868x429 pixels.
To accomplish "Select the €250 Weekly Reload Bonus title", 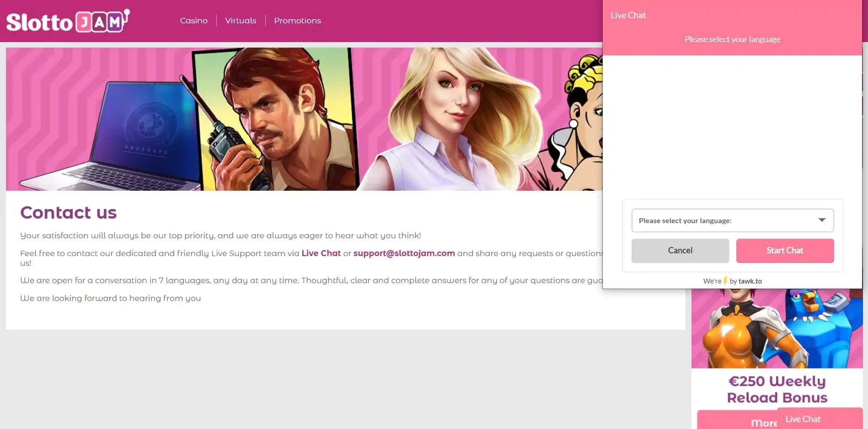I will tap(777, 389).
